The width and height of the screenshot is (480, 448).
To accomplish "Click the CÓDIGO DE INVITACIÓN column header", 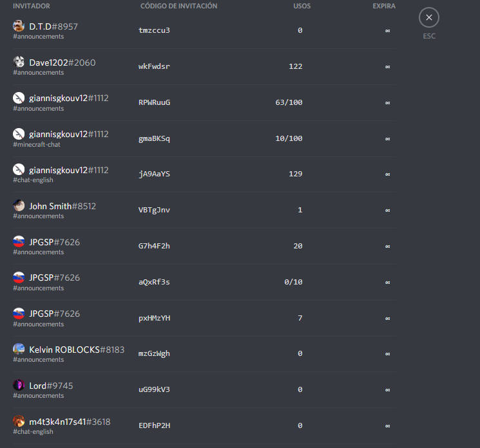I will coord(178,6).
